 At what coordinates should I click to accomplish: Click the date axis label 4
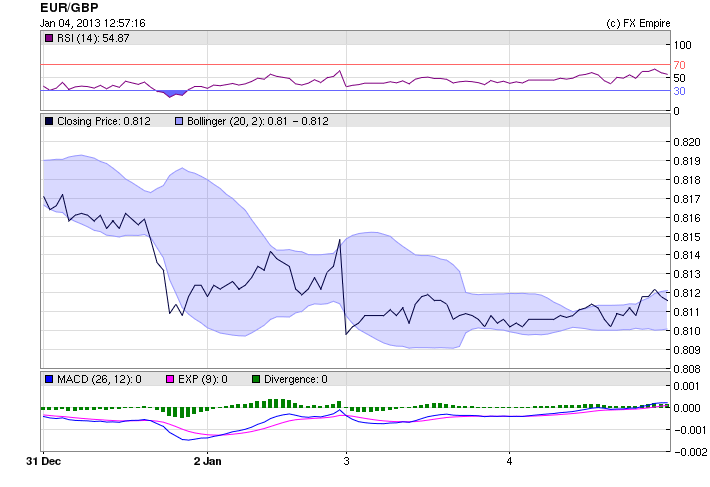point(509,461)
